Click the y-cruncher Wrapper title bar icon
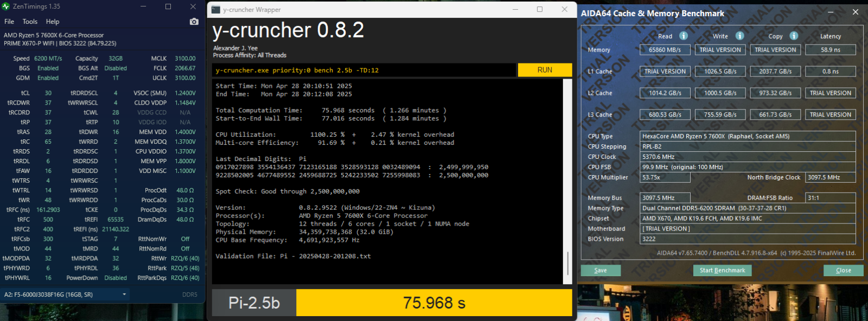Screen dimensions: 868x321 [x=216, y=9]
